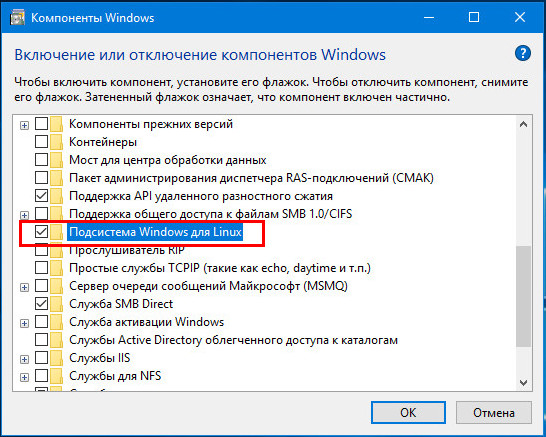Expand the Службы для NFS node
Viewport: 546px width, 437px height.
[24, 377]
